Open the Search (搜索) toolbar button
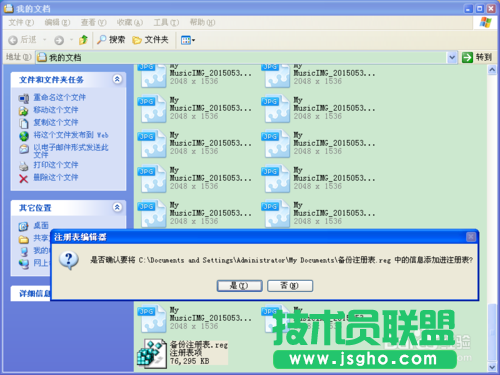This screenshot has width=500, height=375. pos(111,40)
